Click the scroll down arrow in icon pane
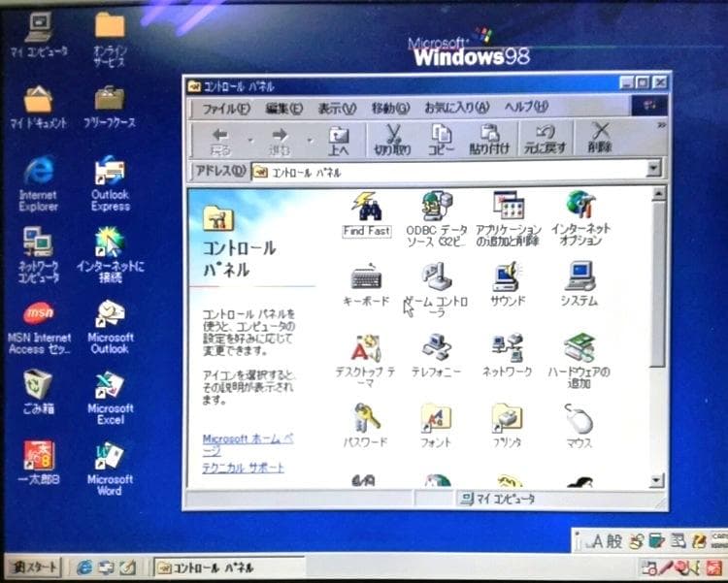Viewport: 728px width, 583px height. [x=656, y=480]
